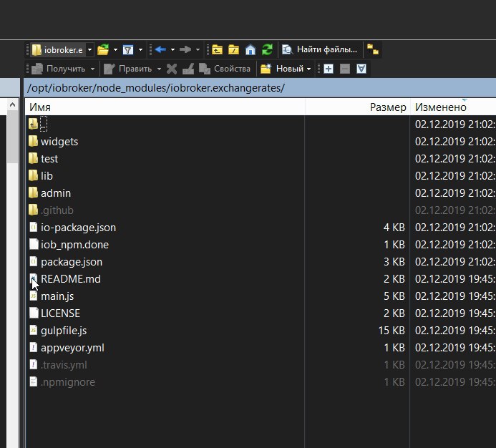
Task: Click the file filter icon
Action: pos(128,49)
